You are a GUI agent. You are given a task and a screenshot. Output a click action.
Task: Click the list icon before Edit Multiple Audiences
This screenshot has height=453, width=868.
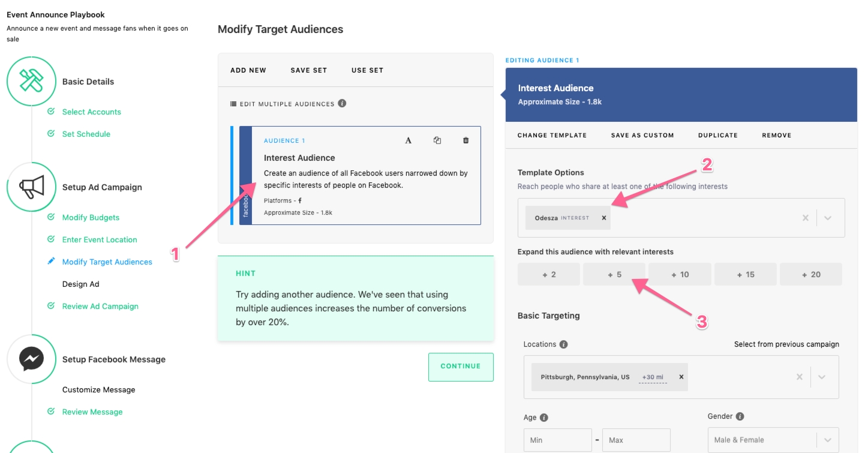[x=233, y=104]
